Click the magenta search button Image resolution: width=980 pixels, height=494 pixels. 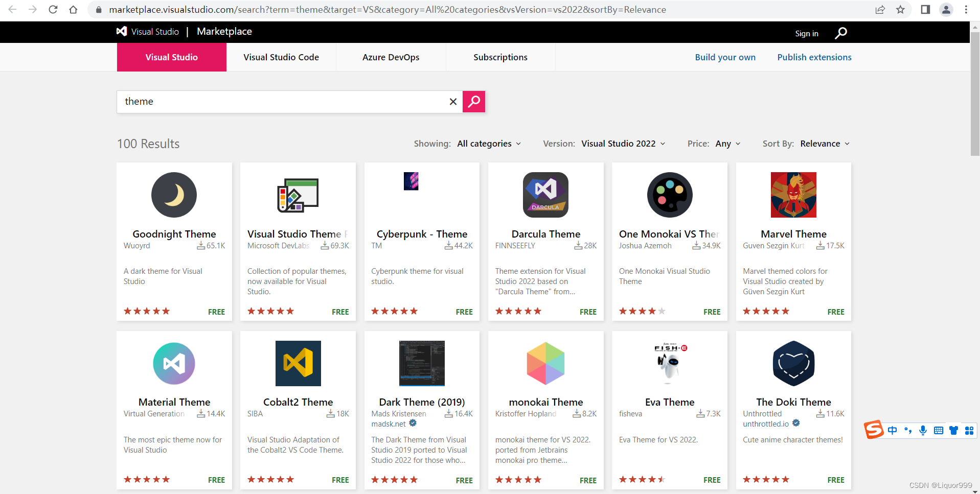(x=474, y=102)
